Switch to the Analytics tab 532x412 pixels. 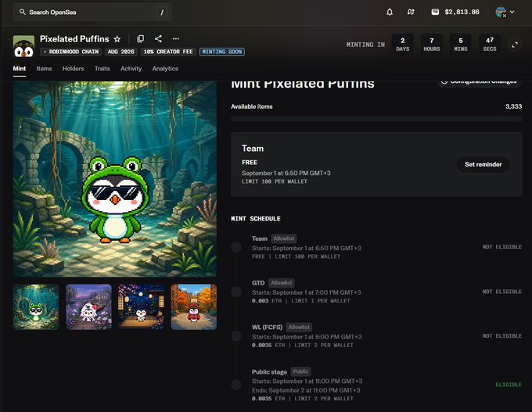[x=165, y=69]
